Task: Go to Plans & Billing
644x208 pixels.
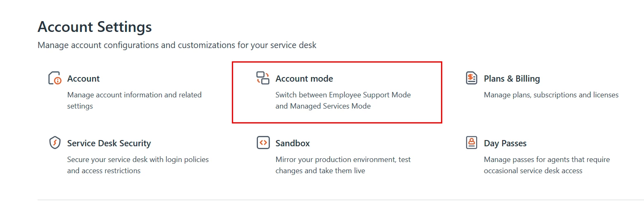Action: point(512,79)
